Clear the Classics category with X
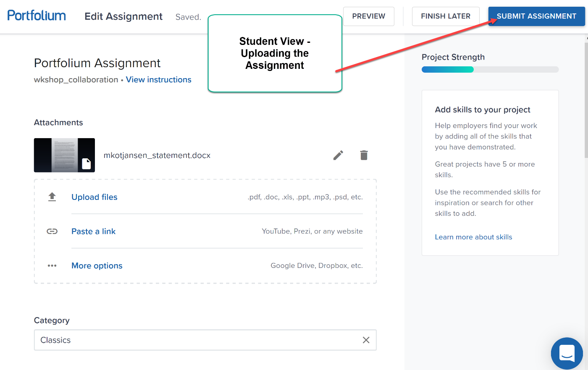 [x=366, y=340]
